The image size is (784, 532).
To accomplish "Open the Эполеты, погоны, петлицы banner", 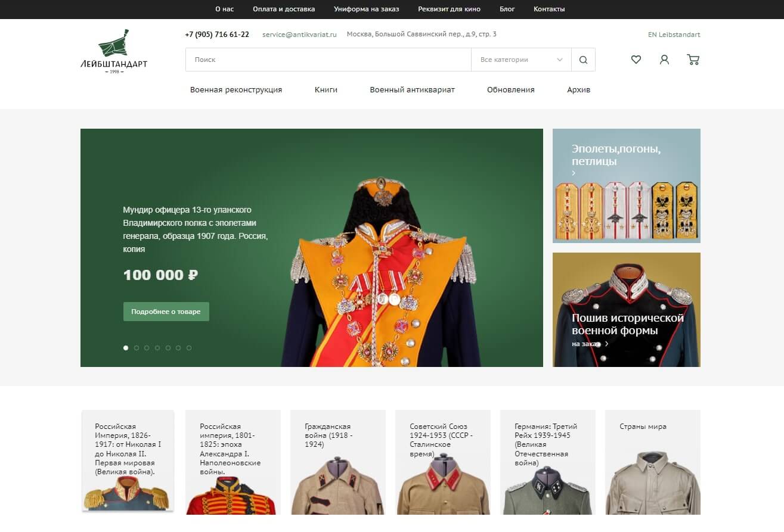I will pos(627,186).
